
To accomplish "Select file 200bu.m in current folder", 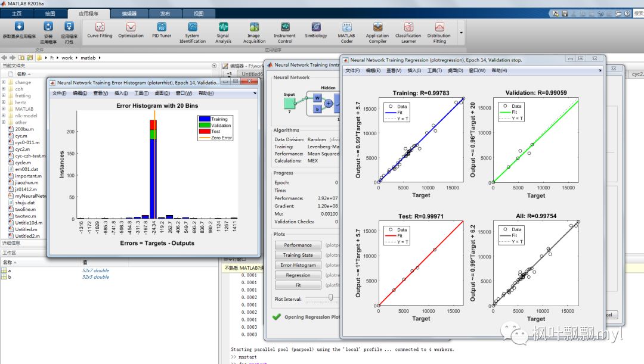I will tap(24, 129).
